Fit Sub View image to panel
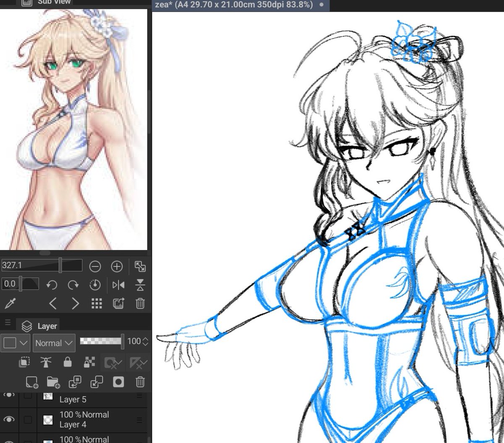The width and height of the screenshot is (504, 443). pos(140,266)
